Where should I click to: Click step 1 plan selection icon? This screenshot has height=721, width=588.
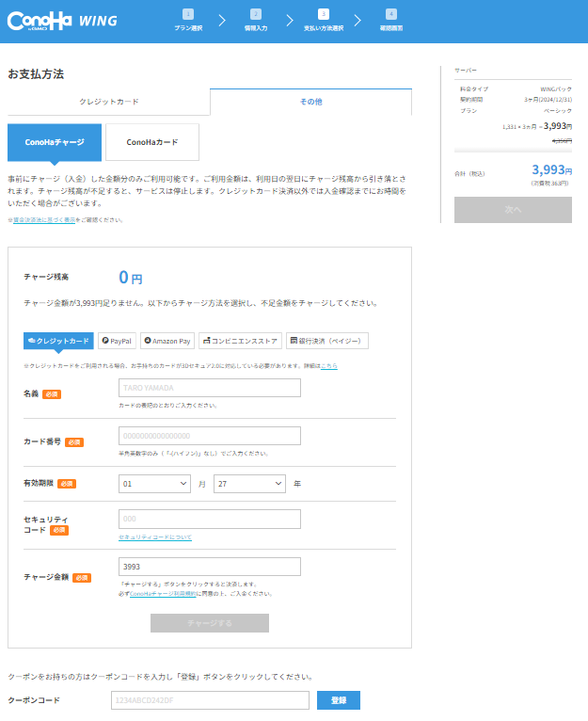tap(188, 14)
